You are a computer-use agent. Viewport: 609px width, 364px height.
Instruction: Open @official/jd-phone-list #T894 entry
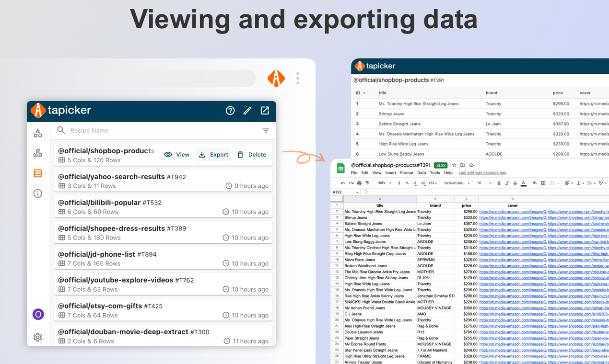pyautogui.click(x=163, y=259)
